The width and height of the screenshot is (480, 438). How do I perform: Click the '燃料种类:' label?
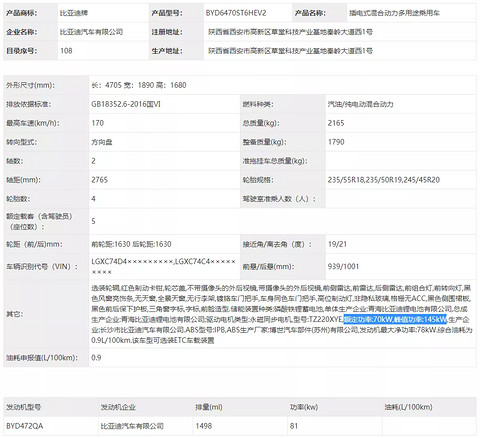(x=258, y=104)
